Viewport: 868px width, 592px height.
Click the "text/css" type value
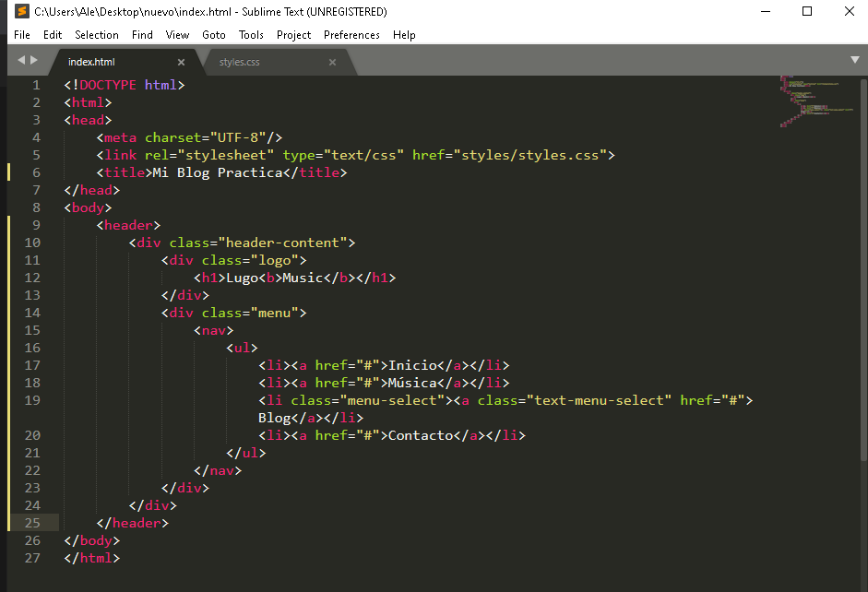click(x=363, y=156)
